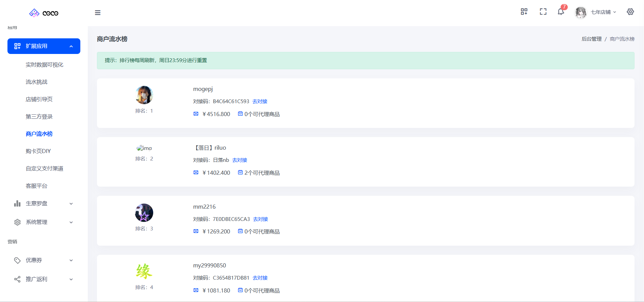Expand the 系统管理 menu

click(44, 222)
